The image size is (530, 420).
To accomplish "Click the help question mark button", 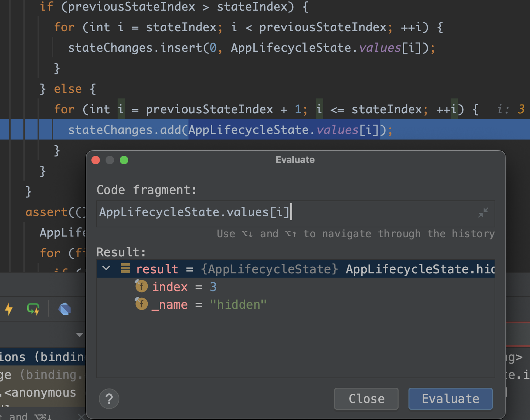I will pos(109,399).
